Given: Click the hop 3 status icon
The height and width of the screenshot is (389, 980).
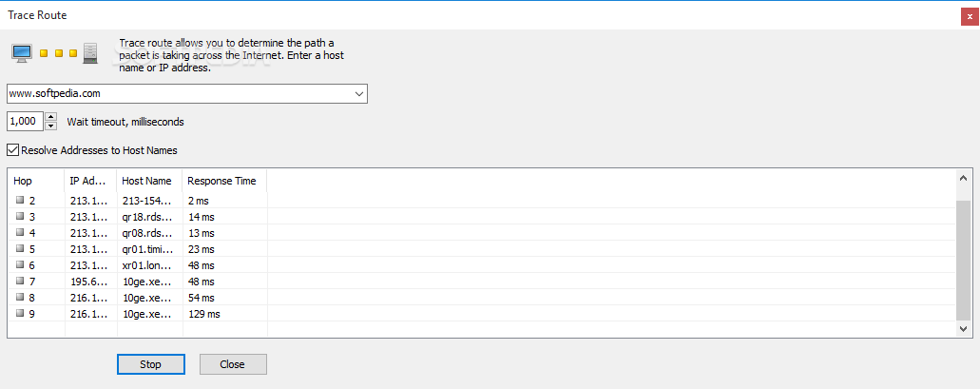Looking at the screenshot, I should [x=19, y=217].
